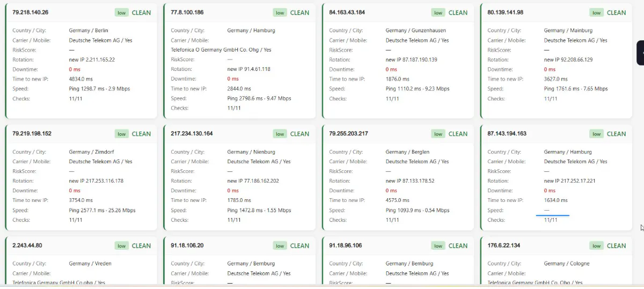The width and height of the screenshot is (644, 289).
Task: Click the CLEAN status on 176.6.22.134 card
Action: (x=616, y=246)
